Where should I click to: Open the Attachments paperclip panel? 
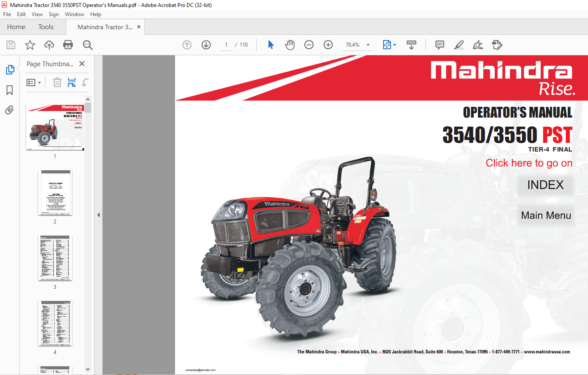click(x=10, y=110)
